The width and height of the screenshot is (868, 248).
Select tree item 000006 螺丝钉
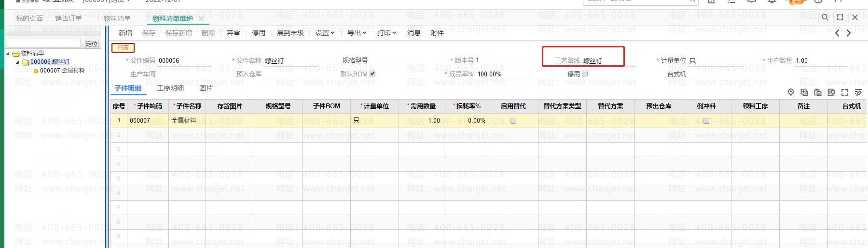tap(50, 62)
